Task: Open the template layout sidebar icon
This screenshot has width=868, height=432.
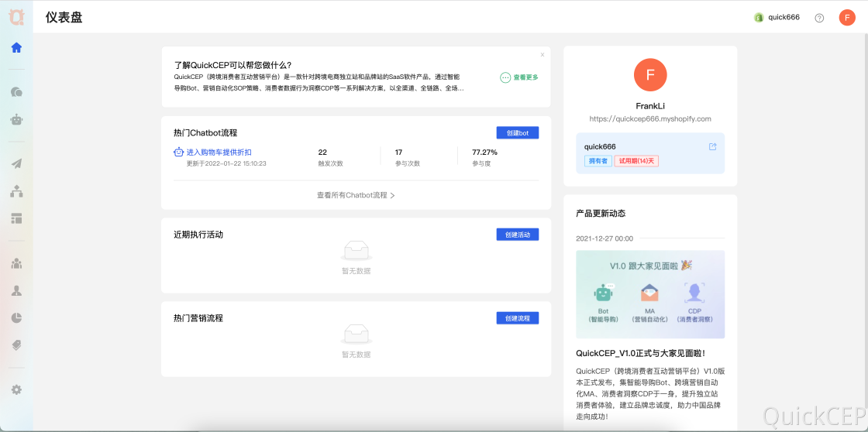Action: [x=16, y=218]
